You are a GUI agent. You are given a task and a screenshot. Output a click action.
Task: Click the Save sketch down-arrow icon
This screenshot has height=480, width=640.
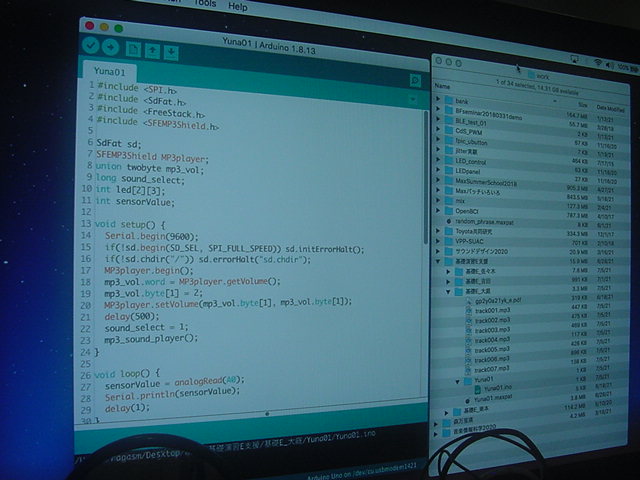tap(171, 53)
